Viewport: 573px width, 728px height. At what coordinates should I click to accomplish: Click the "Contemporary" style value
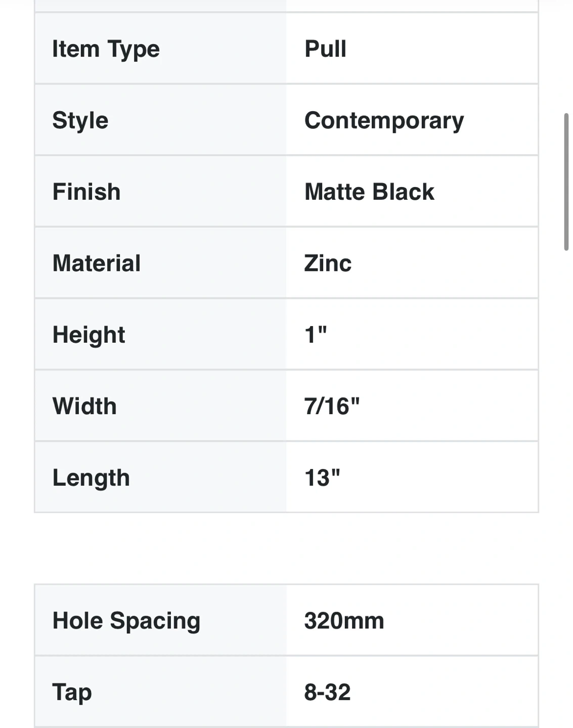click(x=384, y=120)
